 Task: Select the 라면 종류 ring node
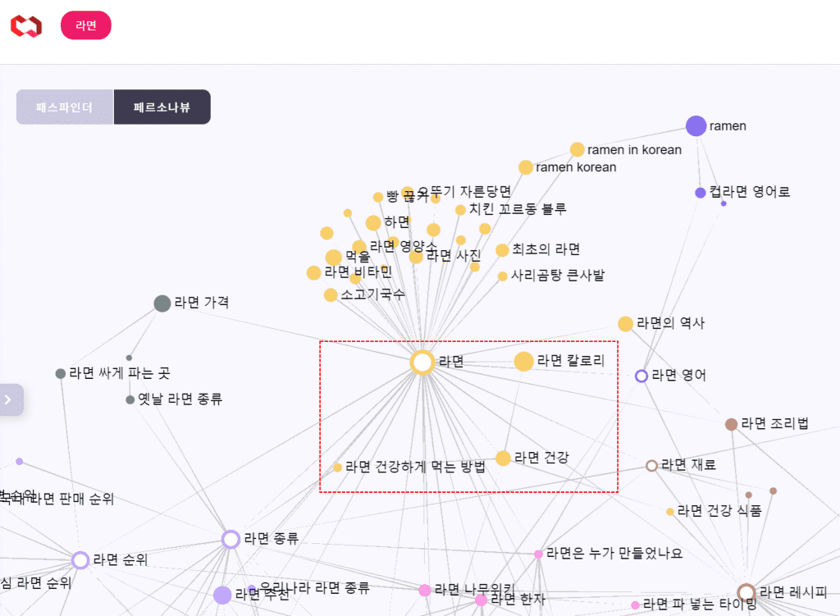(231, 539)
